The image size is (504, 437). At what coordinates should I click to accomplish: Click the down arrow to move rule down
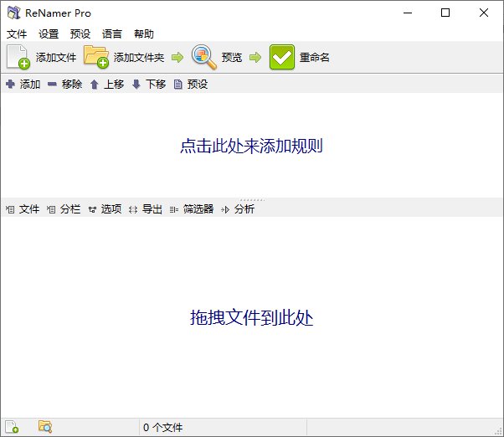(136, 85)
